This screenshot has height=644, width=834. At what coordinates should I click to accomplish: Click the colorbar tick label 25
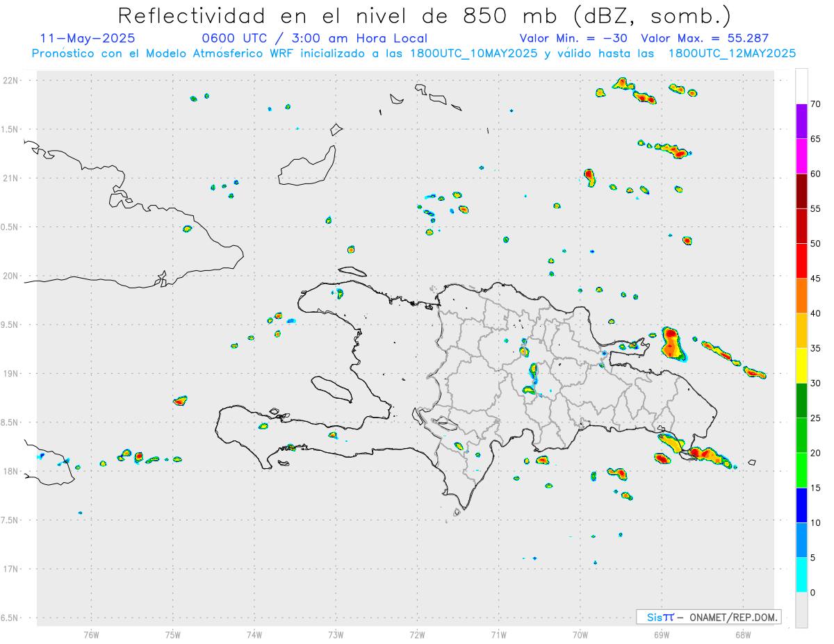[815, 418]
